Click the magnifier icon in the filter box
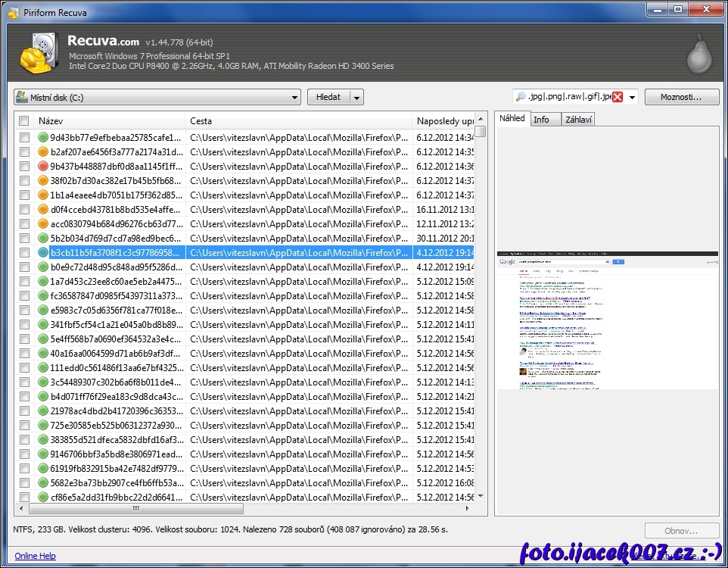 [x=521, y=97]
